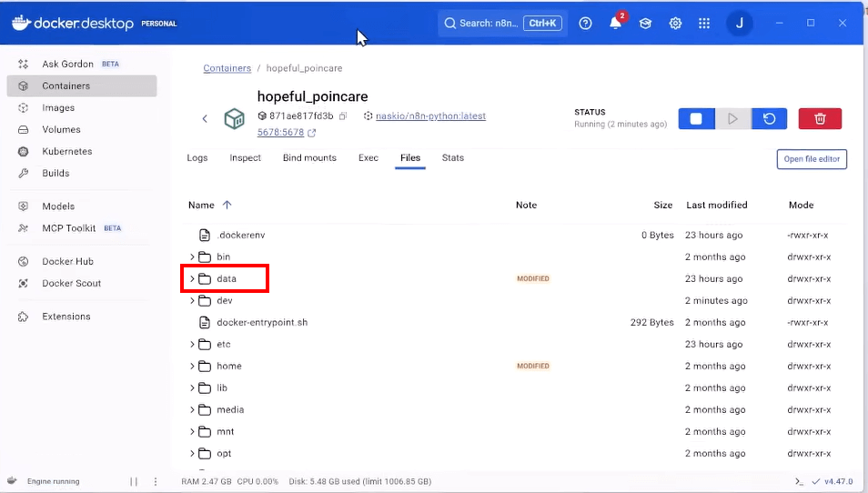Screen dimensions: 868x493
Task: Restart the container with the restart icon
Action: [x=769, y=118]
